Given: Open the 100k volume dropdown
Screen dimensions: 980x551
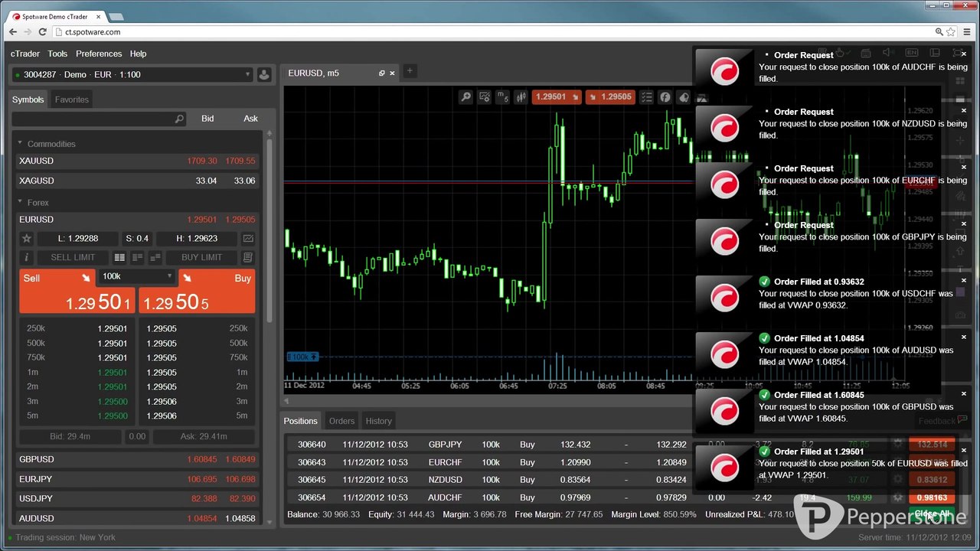Looking at the screenshot, I should click(136, 276).
